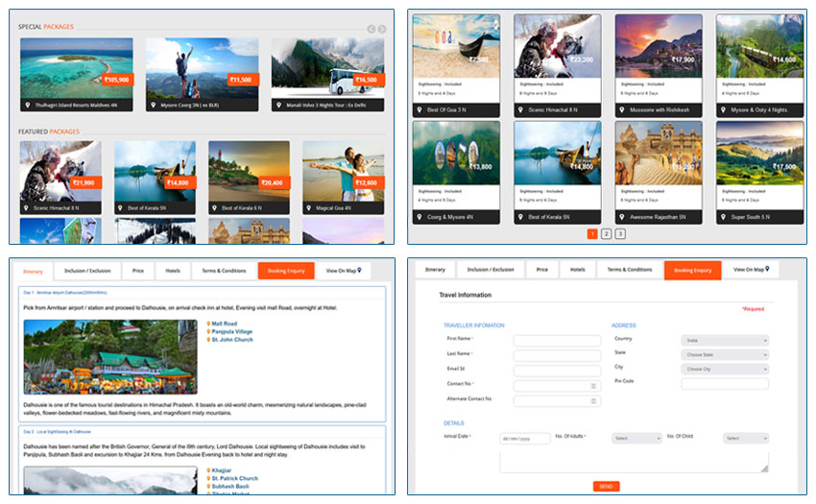Image resolution: width=816 pixels, height=504 pixels.
Task: Select page 1 in the package grid pagination
Action: pos(592,234)
